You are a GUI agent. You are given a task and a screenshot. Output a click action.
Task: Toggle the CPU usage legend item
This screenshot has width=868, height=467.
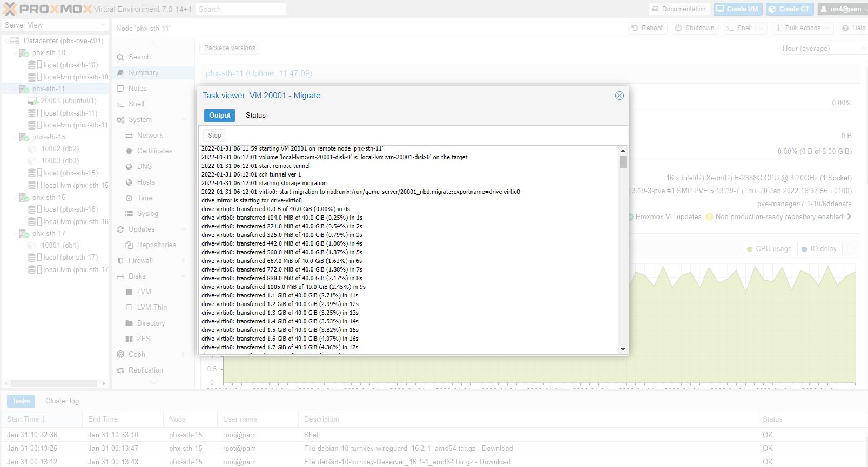(769, 249)
